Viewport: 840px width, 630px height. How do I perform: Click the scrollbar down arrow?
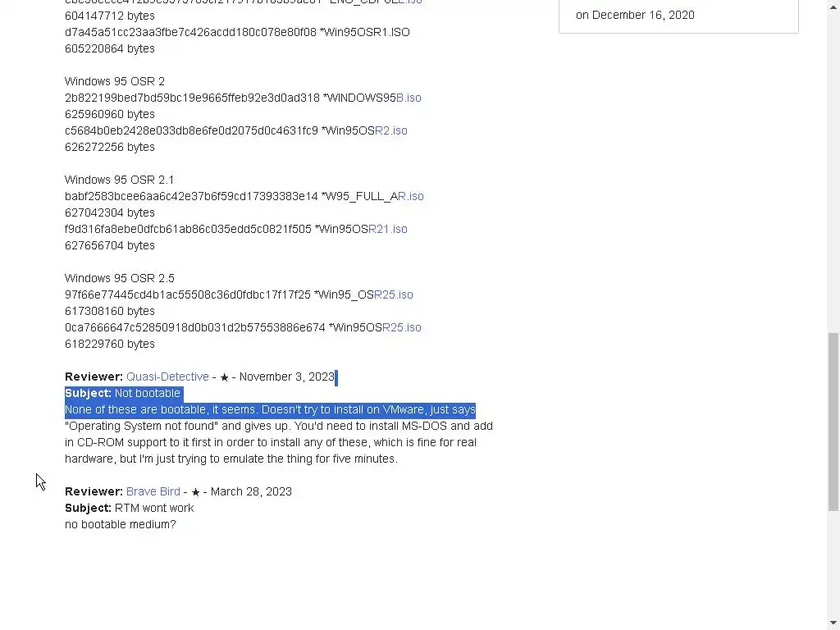tap(833, 623)
